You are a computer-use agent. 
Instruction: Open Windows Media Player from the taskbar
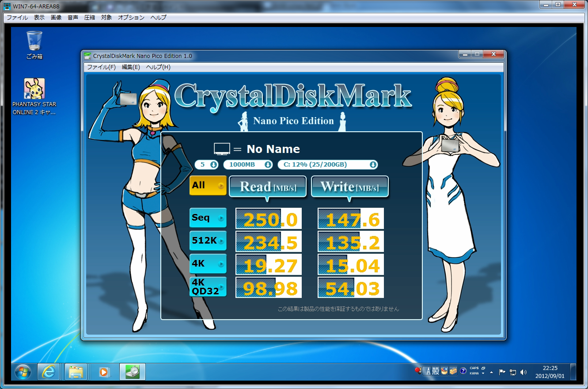click(104, 372)
